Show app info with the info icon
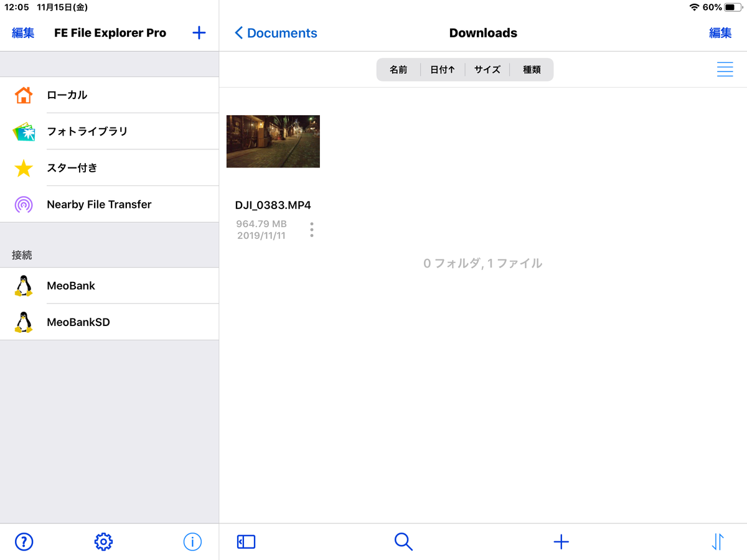The width and height of the screenshot is (747, 560). [192, 542]
